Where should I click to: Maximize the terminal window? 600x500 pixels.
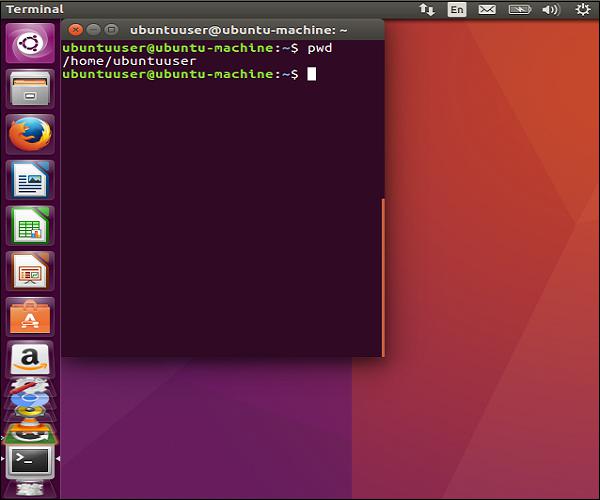[111, 30]
